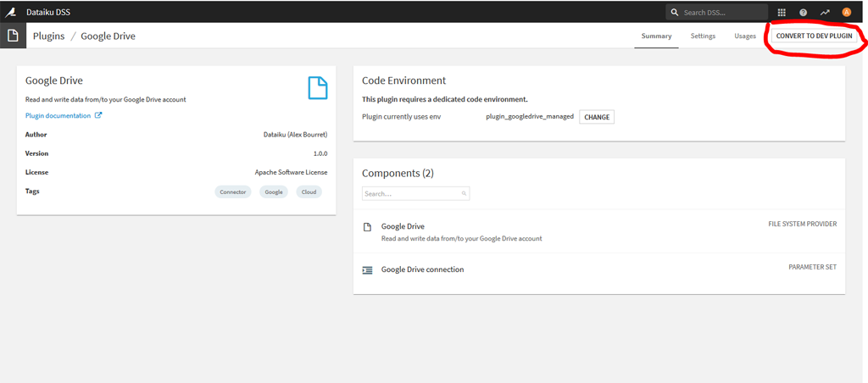The width and height of the screenshot is (868, 383).
Task: Click the Components (2) heading
Action: click(398, 173)
